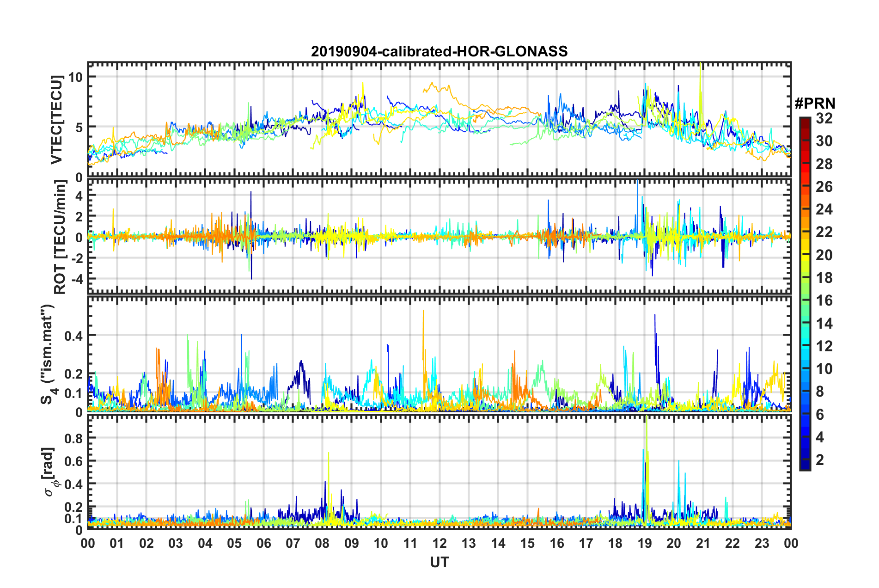
Task: Click the UT axis tick "14"
Action: [498, 543]
